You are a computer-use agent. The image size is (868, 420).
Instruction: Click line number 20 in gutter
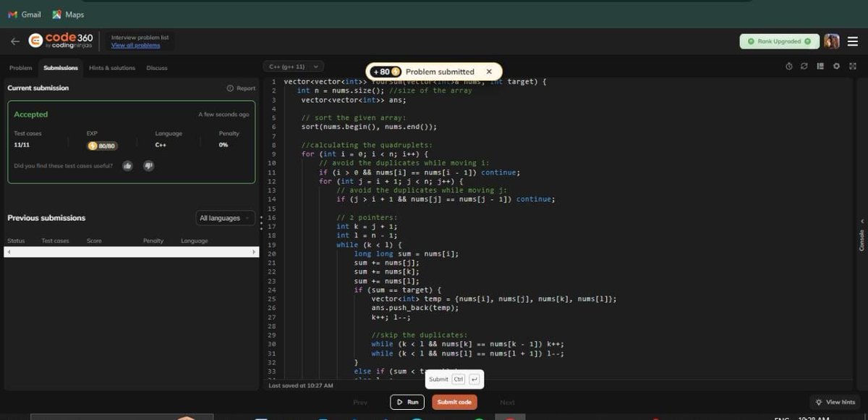click(272, 253)
